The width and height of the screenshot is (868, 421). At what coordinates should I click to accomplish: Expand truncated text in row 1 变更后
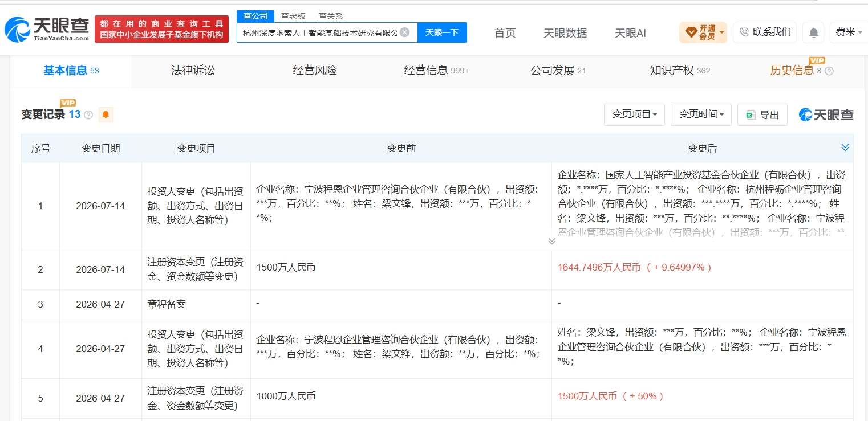tap(551, 241)
